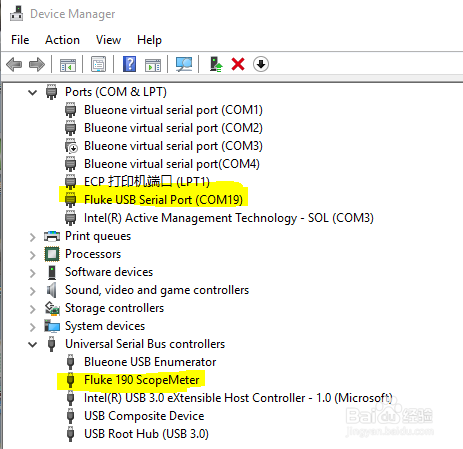Click the Processors chip icon
Viewport: 463px width, 449px height.
pos(52,254)
